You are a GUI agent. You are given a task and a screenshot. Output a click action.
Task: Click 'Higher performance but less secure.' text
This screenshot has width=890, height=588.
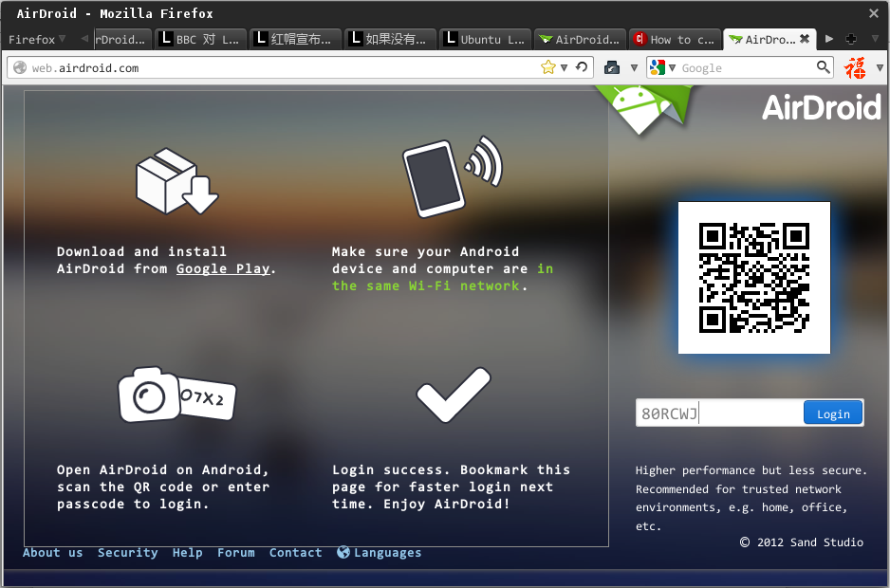pos(751,470)
